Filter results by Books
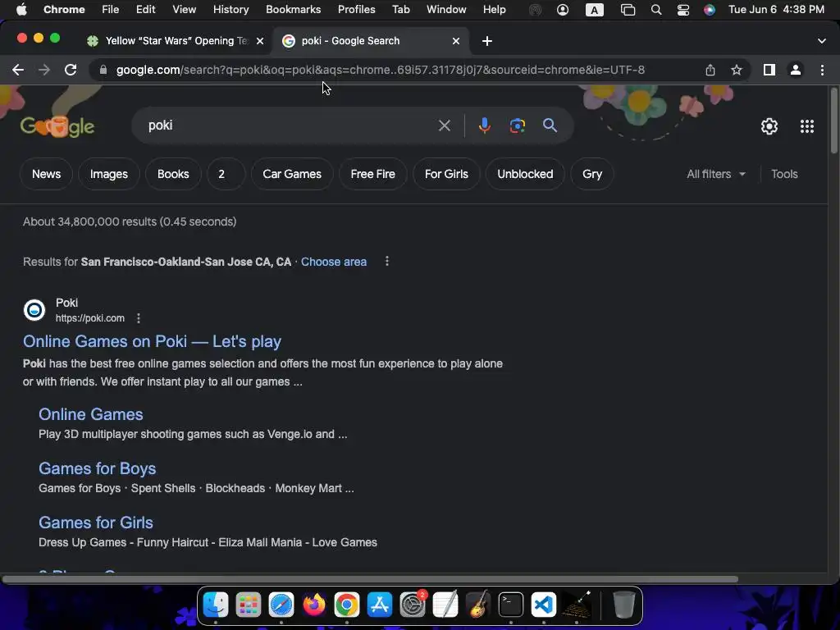 [173, 174]
